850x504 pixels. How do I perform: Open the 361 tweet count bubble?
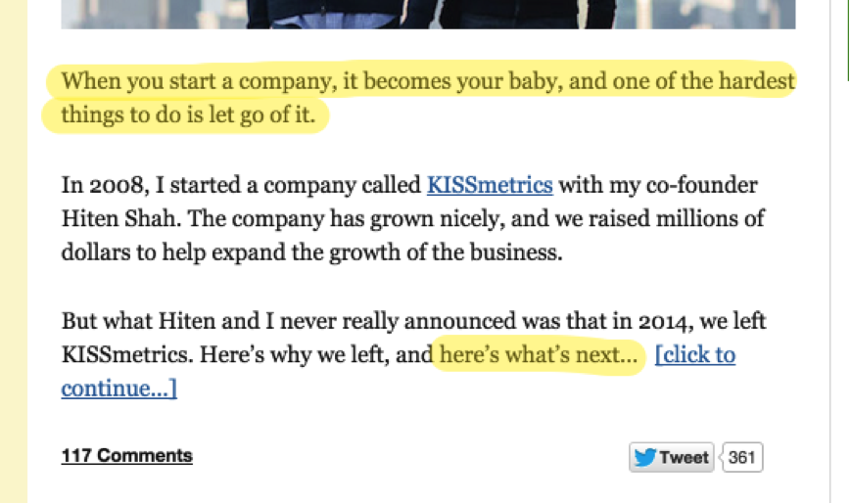743,457
